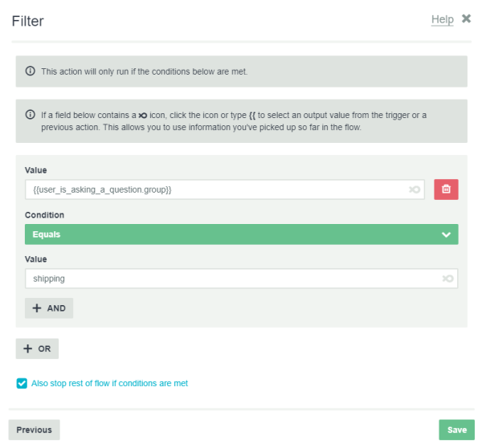Click info icon beside 'If a field below' note
This screenshot has width=482, height=448.
pos(31,115)
